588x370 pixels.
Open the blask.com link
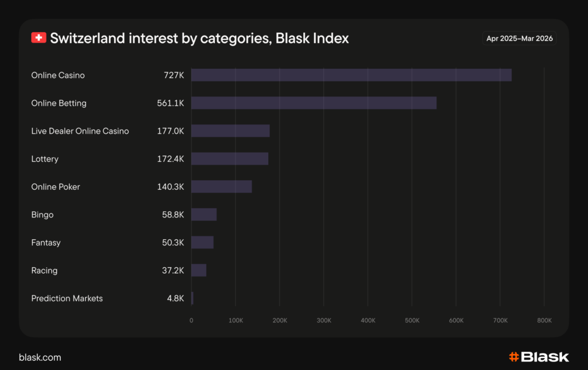[x=40, y=357]
